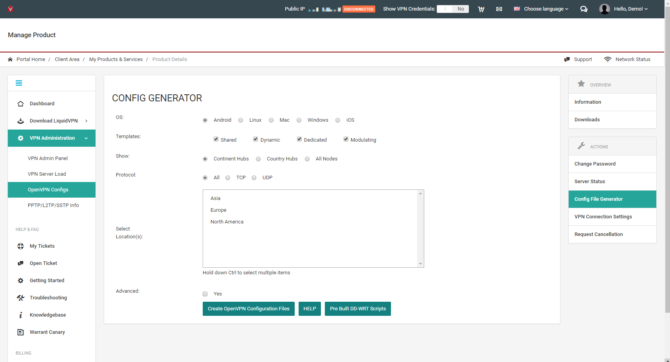Click the home icon in breadcrumb
This screenshot has height=362, width=670.
(10, 59)
